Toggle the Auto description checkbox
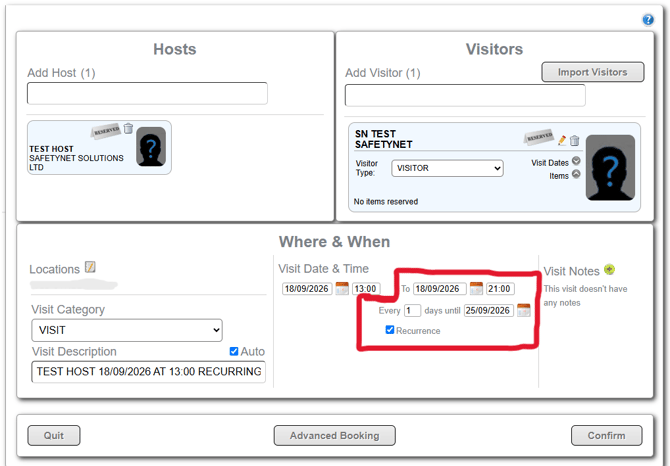The height and width of the screenshot is (466, 670). tap(234, 351)
